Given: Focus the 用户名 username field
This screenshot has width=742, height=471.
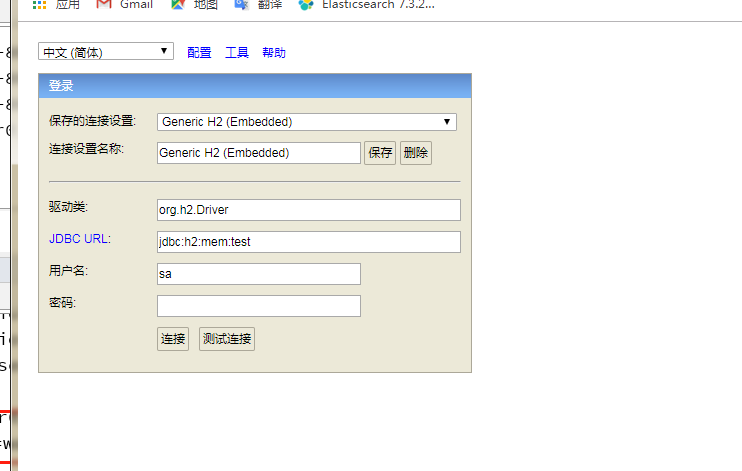Looking at the screenshot, I should [259, 274].
